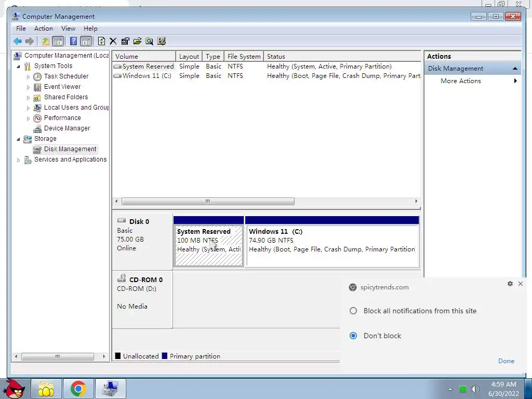Expand Services and Applications branch

pos(18,160)
